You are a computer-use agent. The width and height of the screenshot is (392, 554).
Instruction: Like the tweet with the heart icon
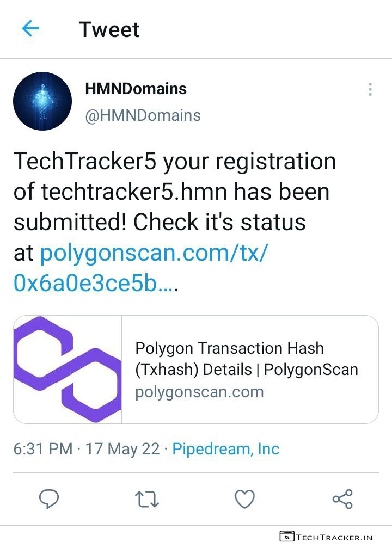pos(244,498)
